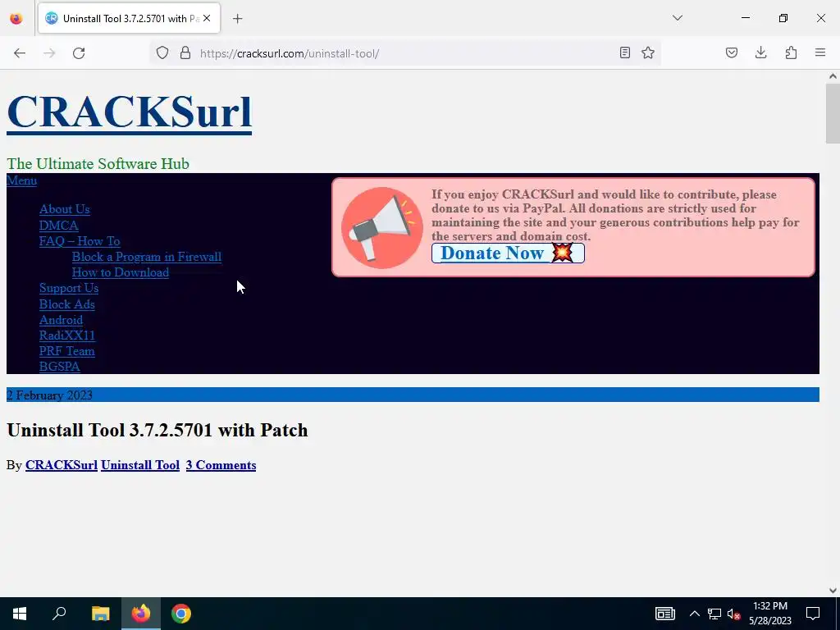840x630 pixels.
Task: Open the CRACKSurl site title link
Action: [129, 112]
